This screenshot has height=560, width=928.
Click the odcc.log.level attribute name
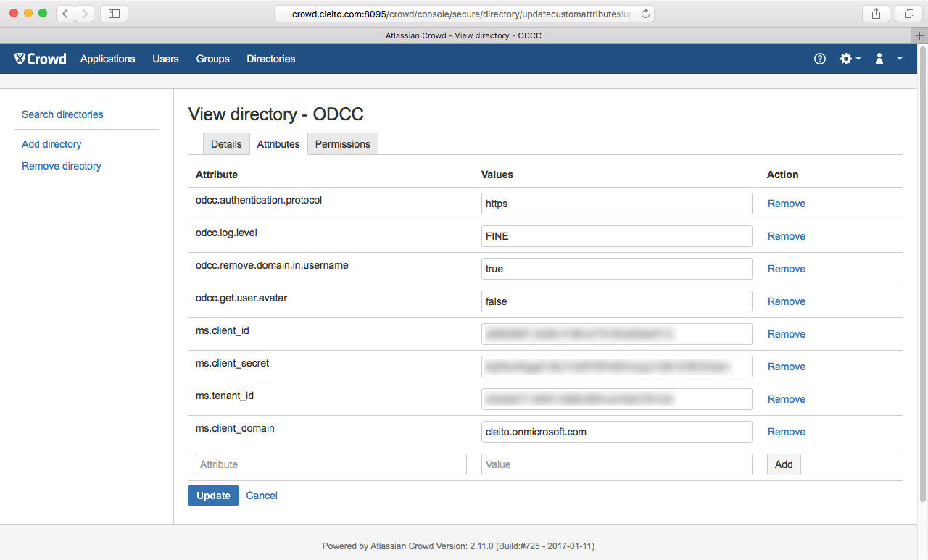coord(226,233)
